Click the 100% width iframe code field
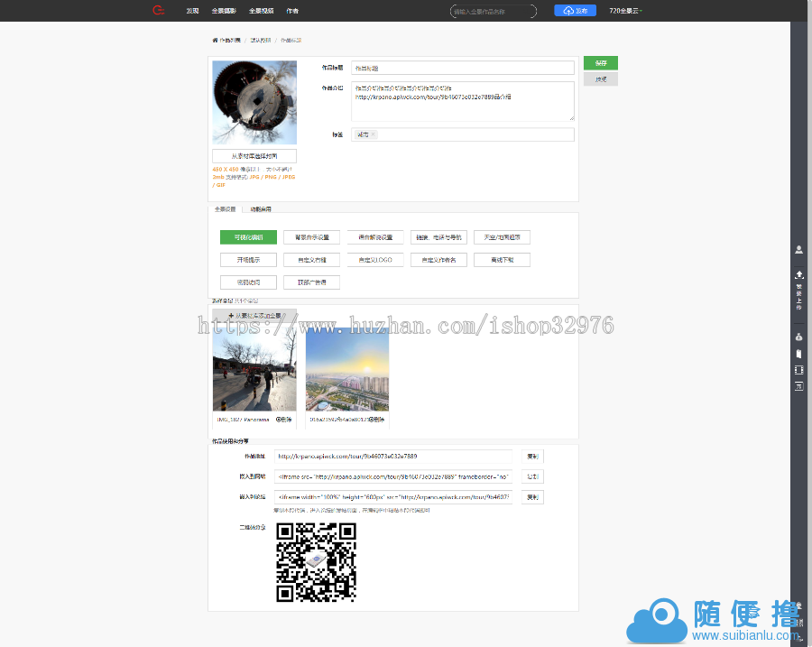Image resolution: width=812 pixels, height=647 pixels. pos(393,497)
